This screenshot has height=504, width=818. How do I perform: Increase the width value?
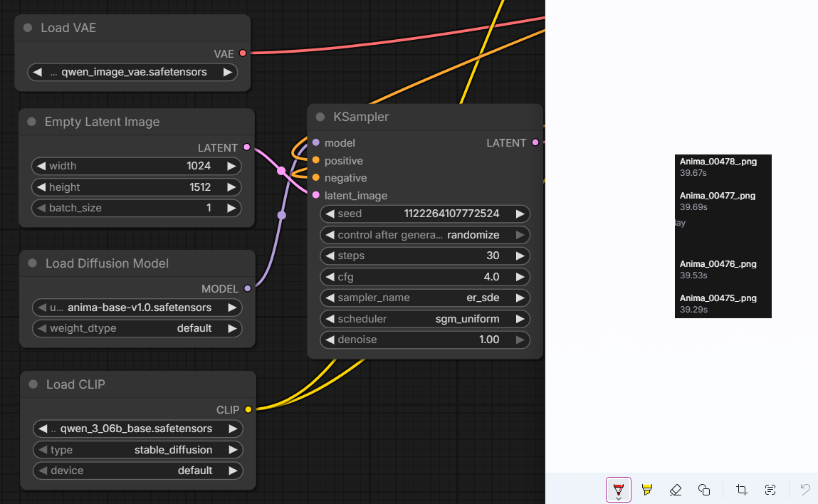click(x=231, y=166)
